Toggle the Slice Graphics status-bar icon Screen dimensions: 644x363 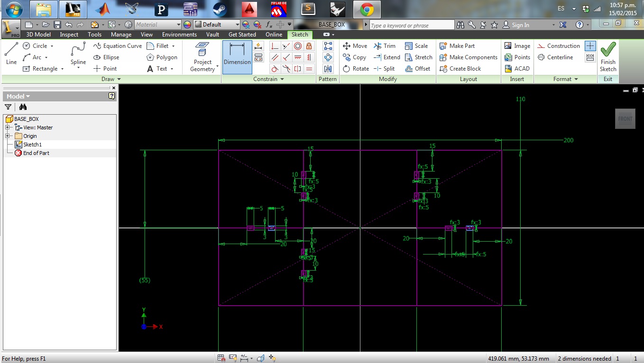tap(261, 358)
